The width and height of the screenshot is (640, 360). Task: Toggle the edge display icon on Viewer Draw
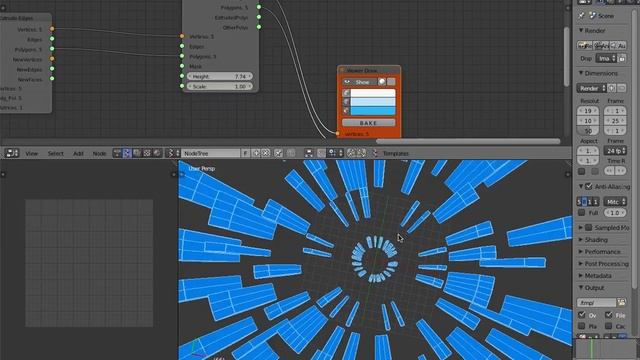point(346,102)
